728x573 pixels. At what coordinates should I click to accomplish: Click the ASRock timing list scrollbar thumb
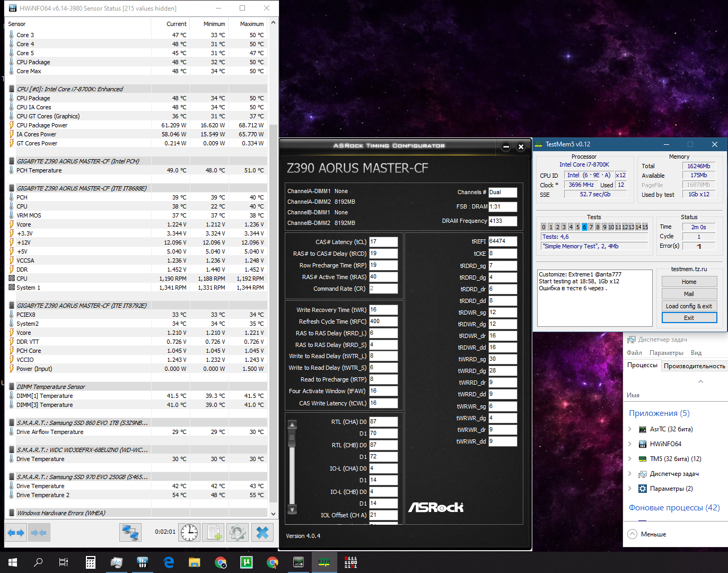click(292, 438)
